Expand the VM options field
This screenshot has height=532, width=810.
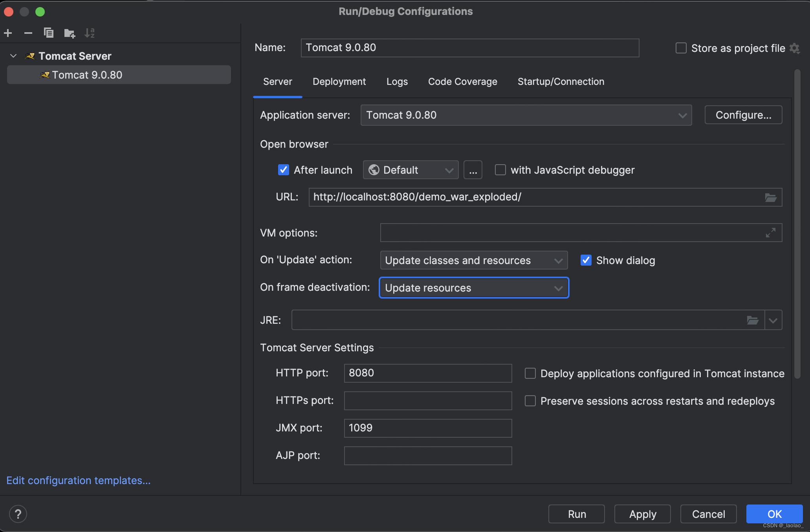tap(771, 233)
